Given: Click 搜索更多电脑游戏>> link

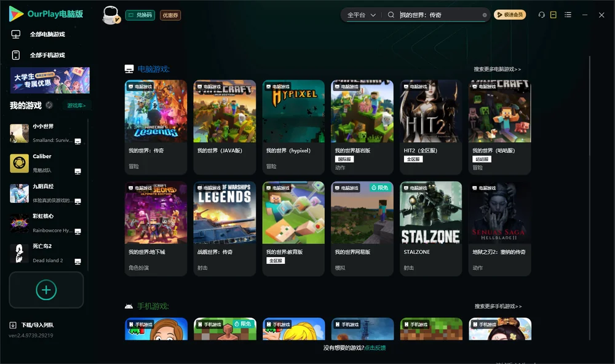Looking at the screenshot, I should 498,69.
